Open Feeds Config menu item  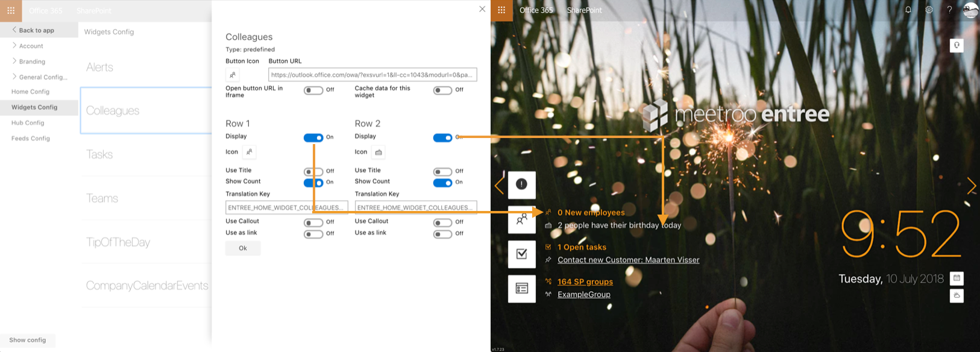pos(39,139)
